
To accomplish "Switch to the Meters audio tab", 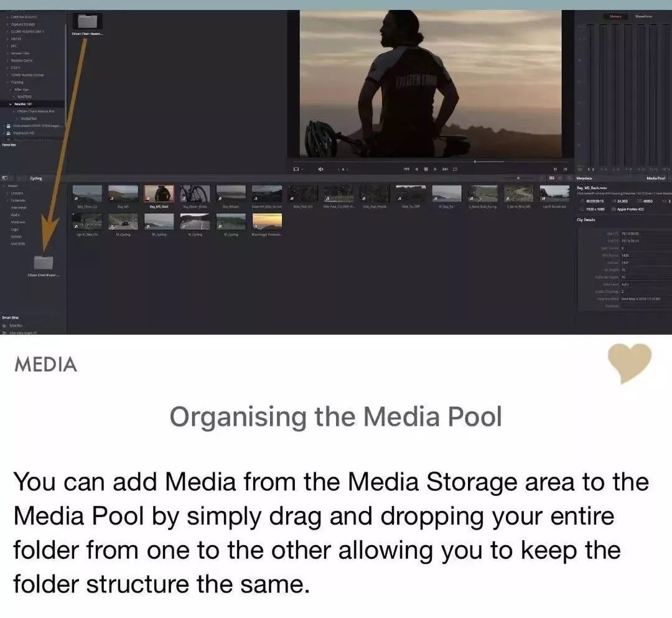I will pyautogui.click(x=615, y=16).
